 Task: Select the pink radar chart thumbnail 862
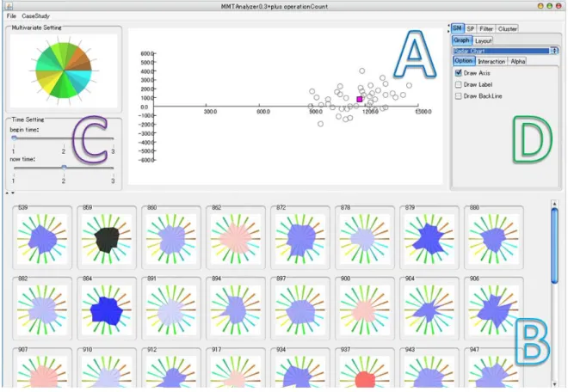pos(236,238)
